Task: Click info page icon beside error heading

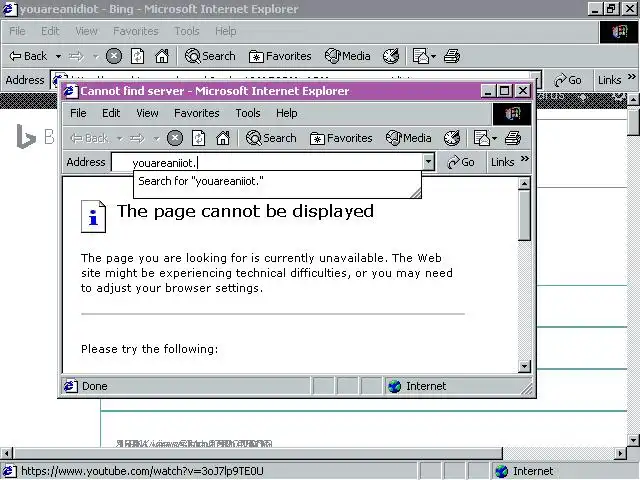Action: [x=93, y=216]
